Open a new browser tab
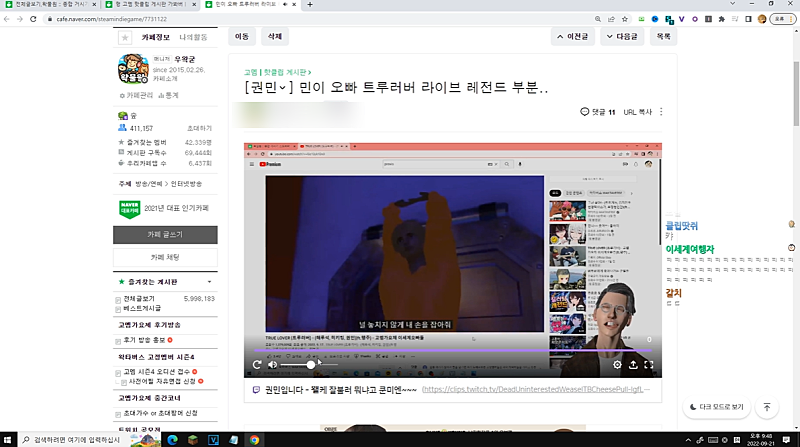 click(310, 4)
